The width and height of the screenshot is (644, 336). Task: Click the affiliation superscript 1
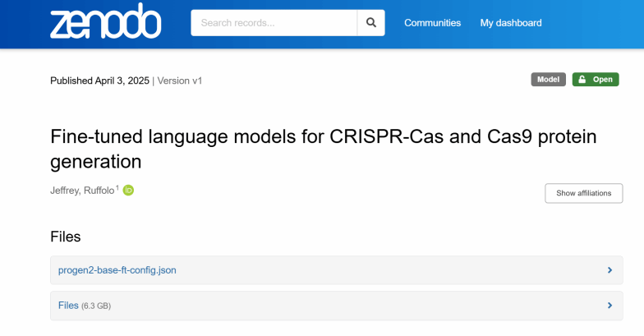pos(117,188)
